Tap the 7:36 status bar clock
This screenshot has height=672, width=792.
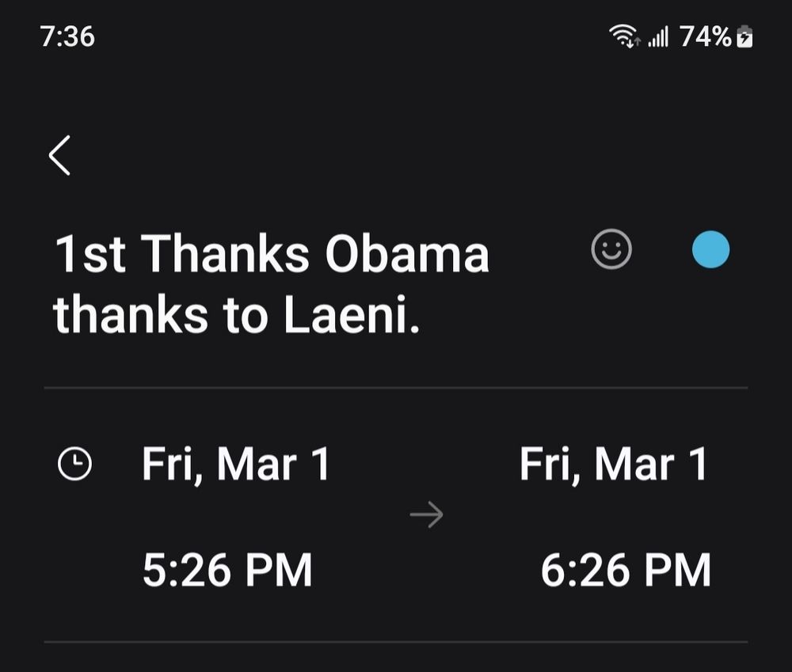click(x=67, y=36)
